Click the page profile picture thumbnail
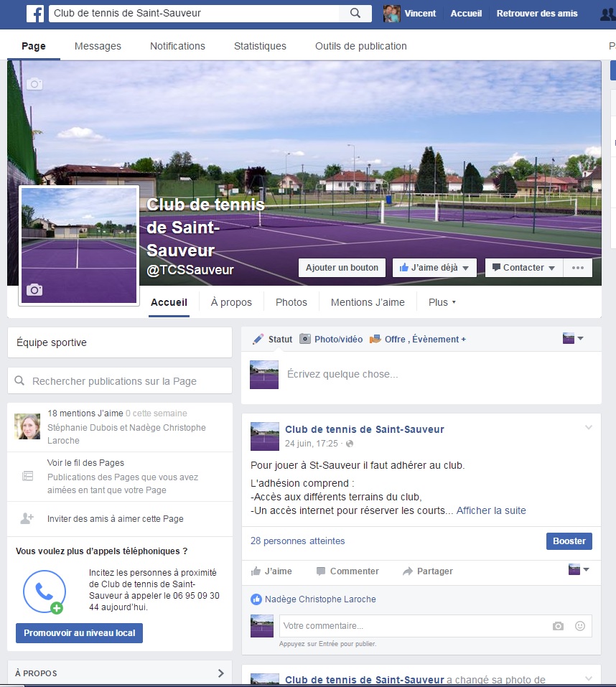This screenshot has height=687, width=616. [79, 245]
